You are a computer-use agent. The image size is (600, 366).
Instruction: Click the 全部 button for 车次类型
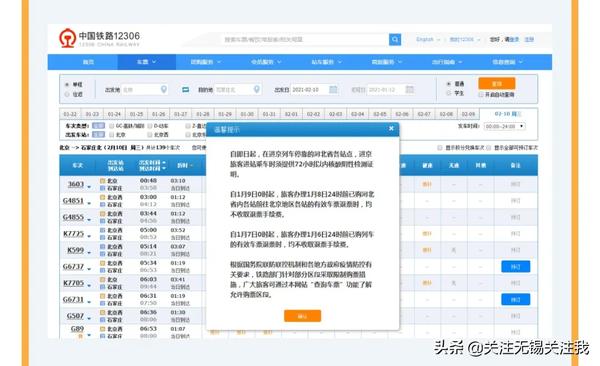click(98, 126)
